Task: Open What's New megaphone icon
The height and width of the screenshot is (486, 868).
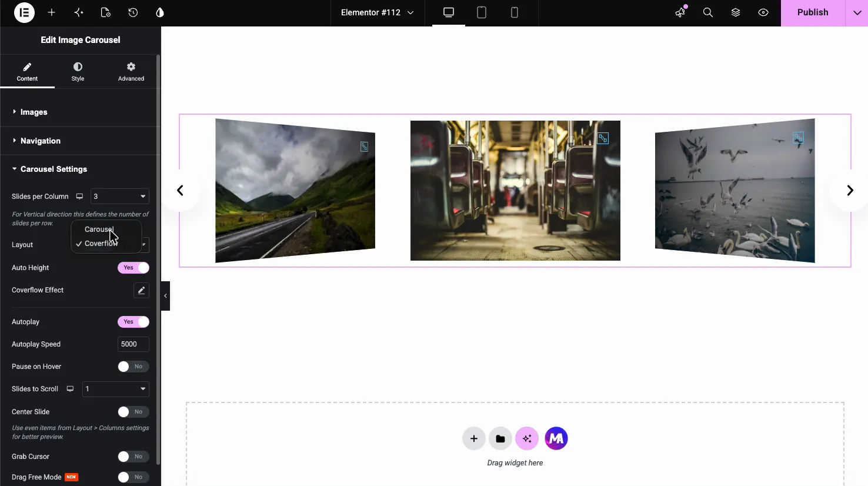Action: pyautogui.click(x=680, y=12)
